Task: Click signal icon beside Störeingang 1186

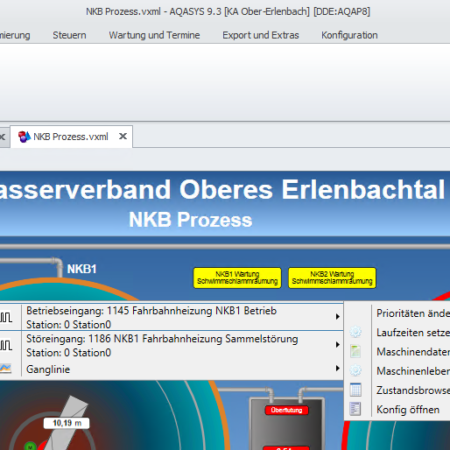Action: point(6,345)
